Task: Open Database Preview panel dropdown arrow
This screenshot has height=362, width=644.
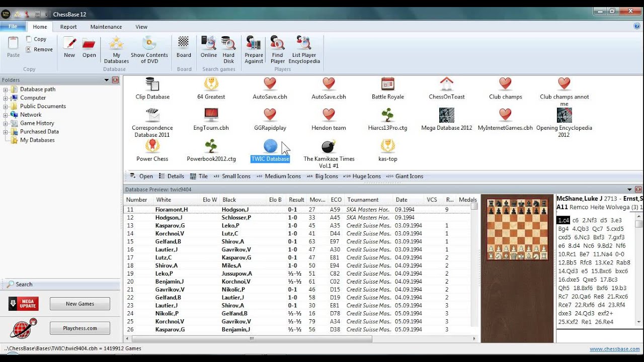Action: point(629,190)
